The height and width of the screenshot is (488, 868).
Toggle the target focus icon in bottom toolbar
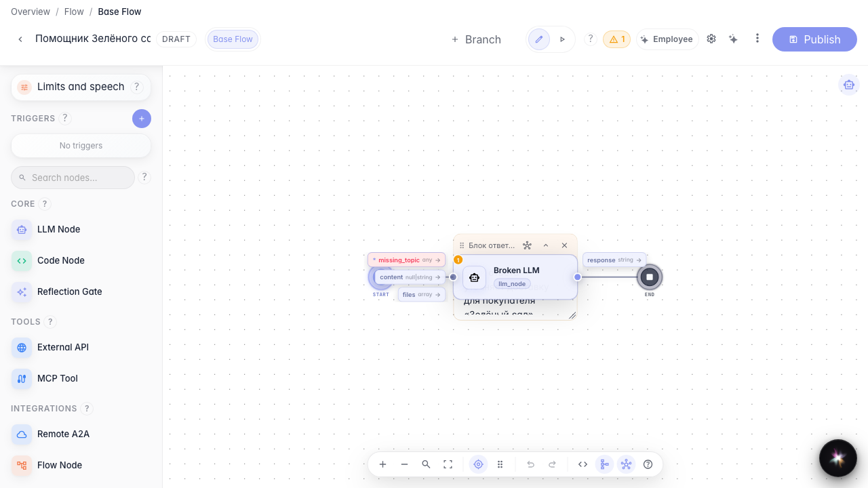(479, 464)
